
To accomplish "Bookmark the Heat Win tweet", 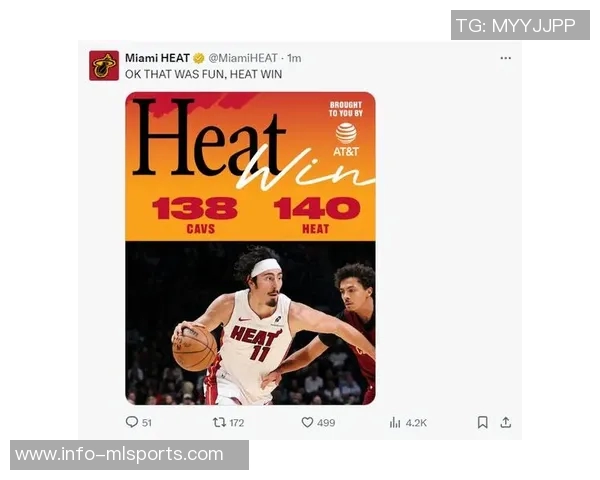I will pos(483,422).
